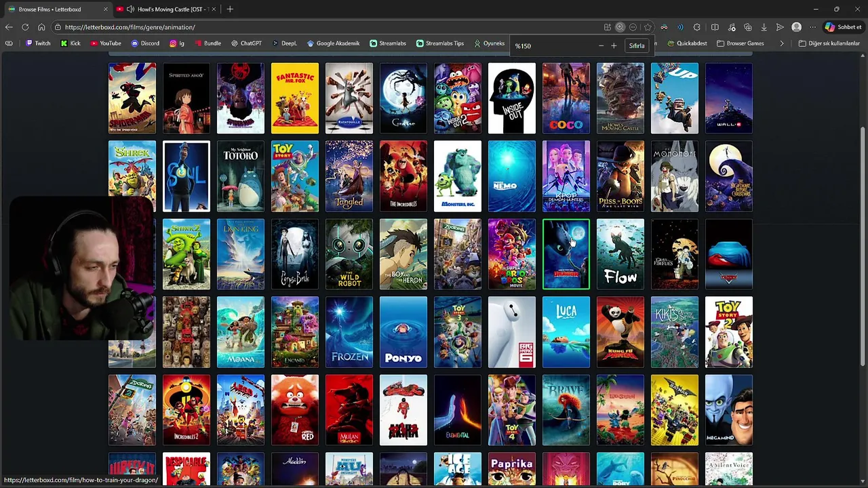Open the Extensions puzzle-piece icon
Viewport: 868px width, 488px height.
click(x=696, y=27)
